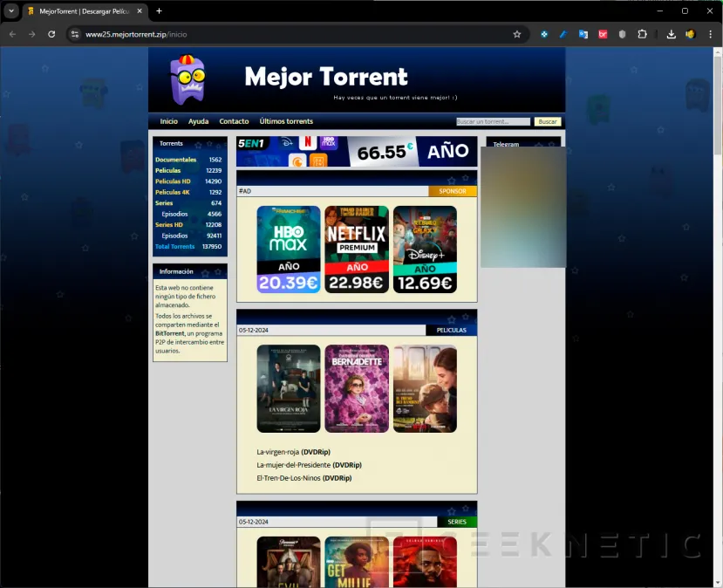Viewport: 723px width, 588px height.
Task: Click the blue sparkle icon in the toolbar
Action: (x=544, y=34)
